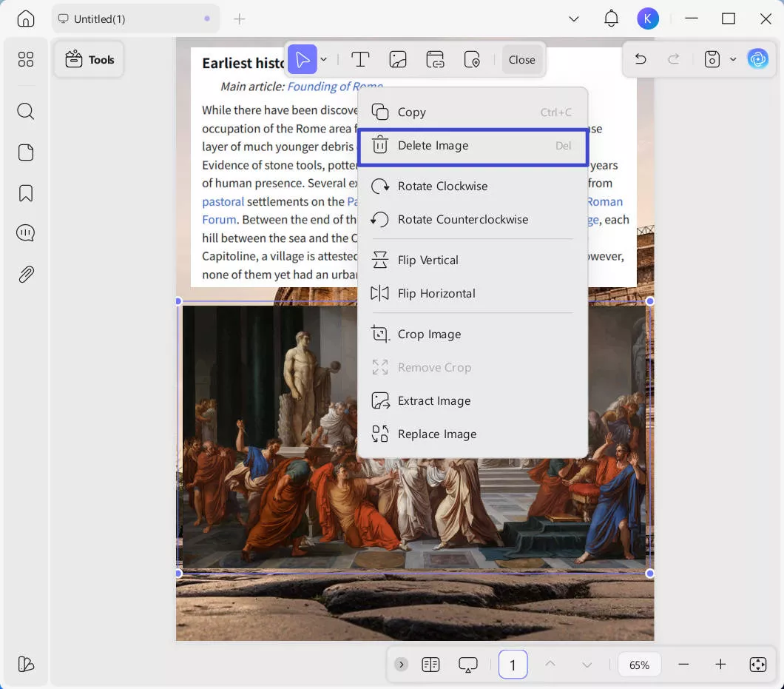
Task: Open the search magnifier in sidebar
Action: tap(25, 111)
